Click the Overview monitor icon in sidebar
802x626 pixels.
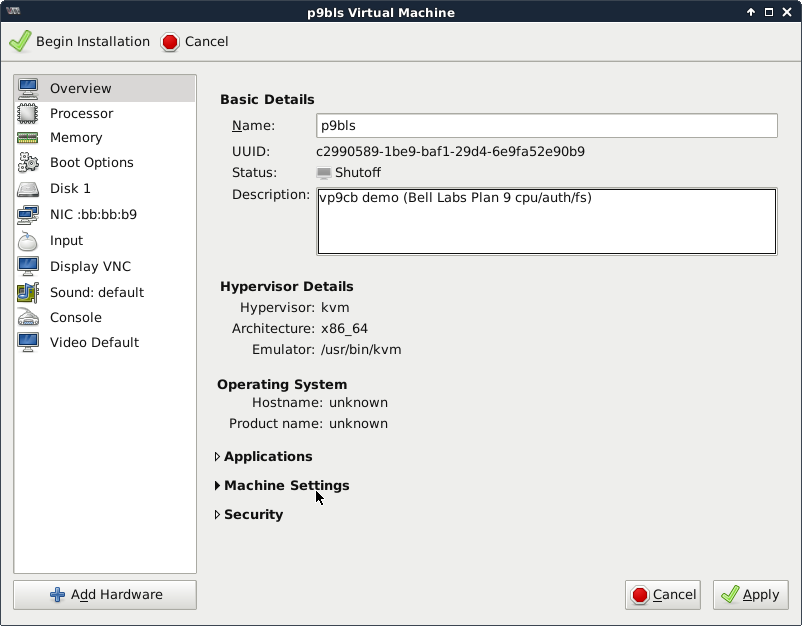[28, 88]
